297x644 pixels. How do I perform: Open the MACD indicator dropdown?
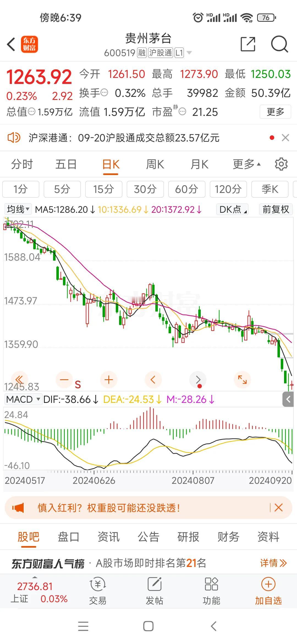23,399
